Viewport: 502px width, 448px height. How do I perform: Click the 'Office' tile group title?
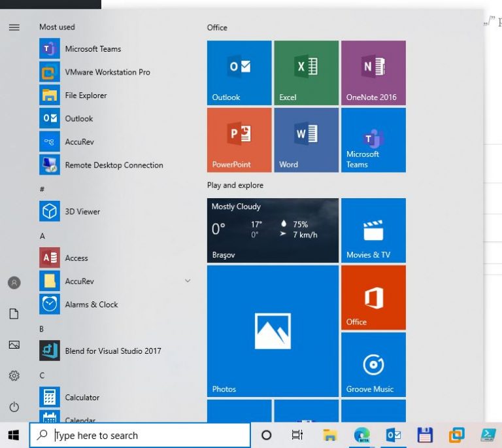(x=217, y=27)
